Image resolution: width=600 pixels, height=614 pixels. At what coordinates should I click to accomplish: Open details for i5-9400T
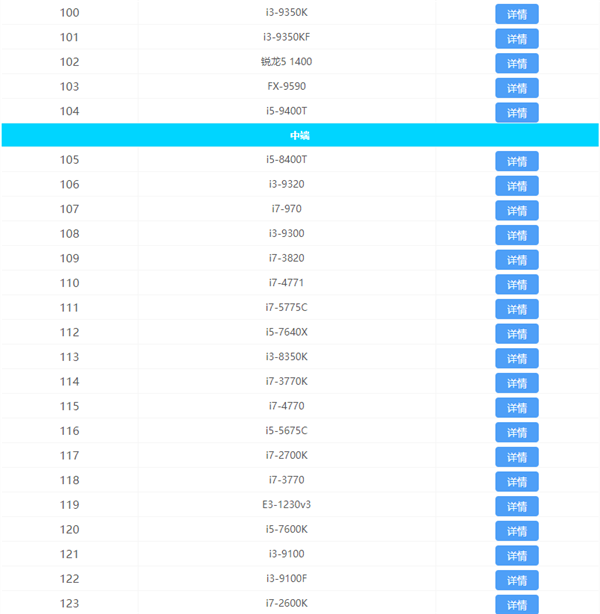pos(516,113)
